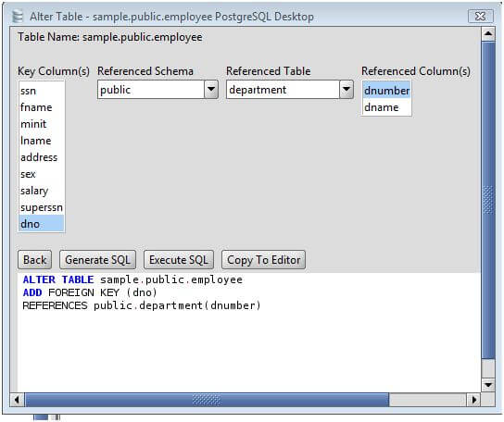Viewport: 504px width, 422px height.
Task: Click the Back button
Action: [x=34, y=259]
